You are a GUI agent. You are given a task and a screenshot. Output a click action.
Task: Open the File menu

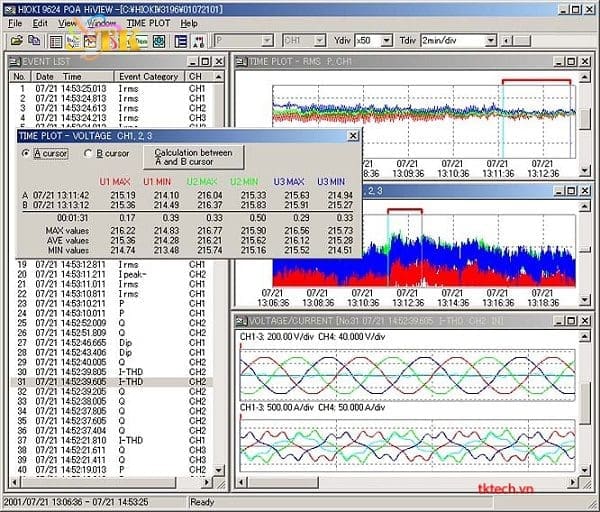14,22
